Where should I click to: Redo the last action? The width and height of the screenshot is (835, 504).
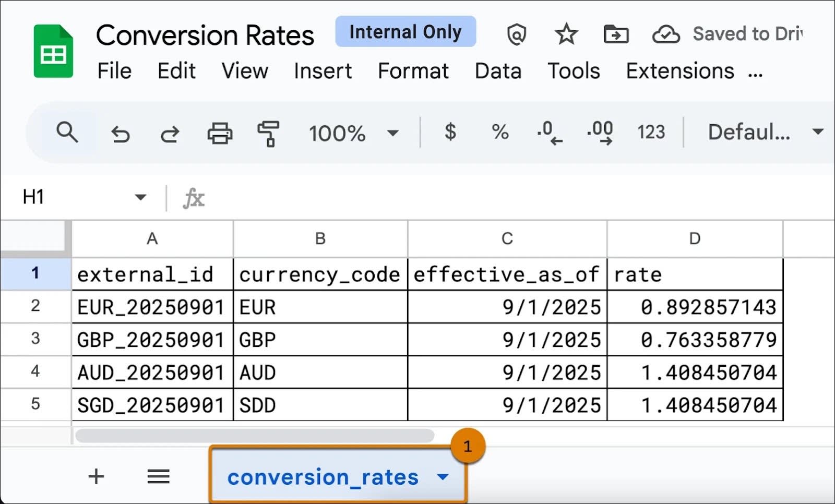tap(170, 134)
